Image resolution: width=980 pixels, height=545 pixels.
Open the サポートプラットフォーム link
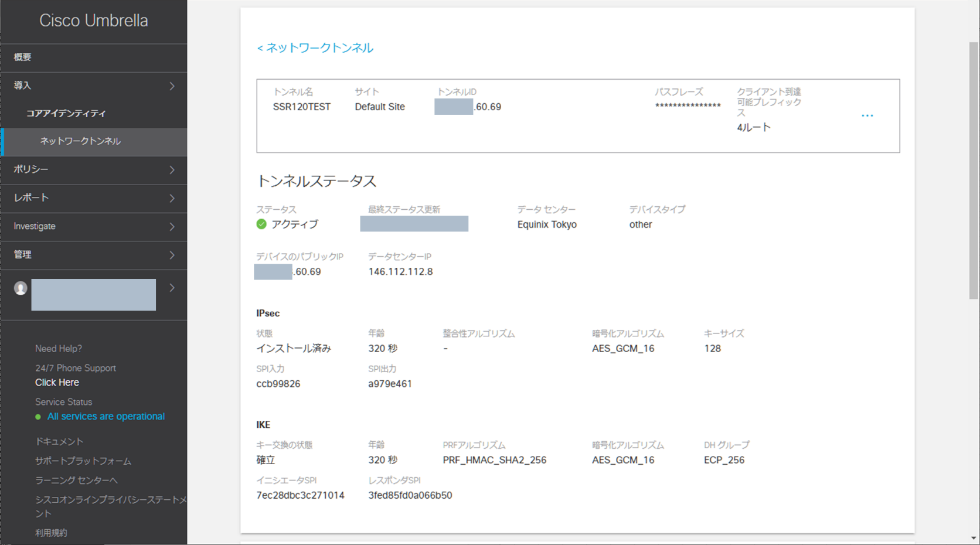[83, 461]
